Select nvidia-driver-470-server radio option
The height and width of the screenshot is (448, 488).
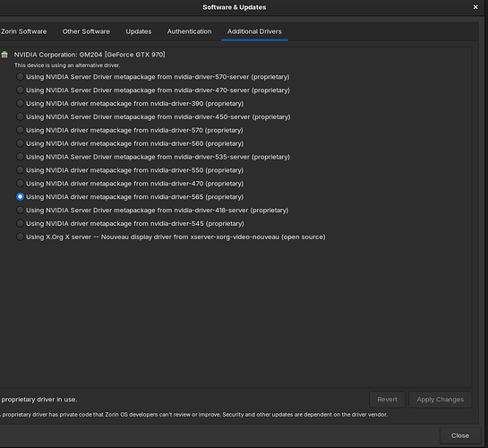coord(20,90)
